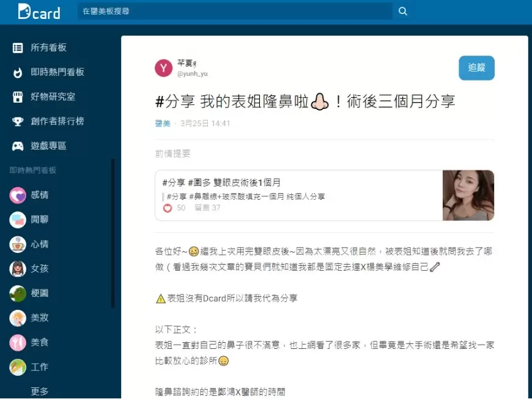Open 好物研究室 store icon

tap(18, 97)
